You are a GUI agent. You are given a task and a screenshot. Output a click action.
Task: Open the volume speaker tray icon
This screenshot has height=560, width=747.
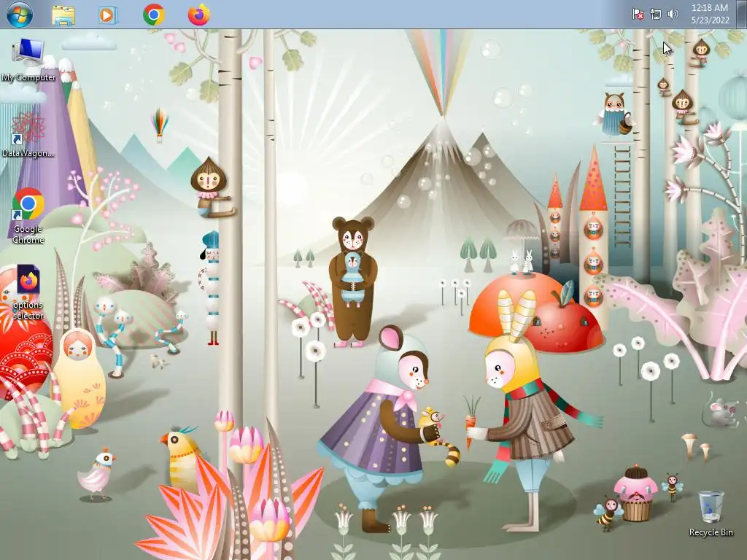pos(673,15)
